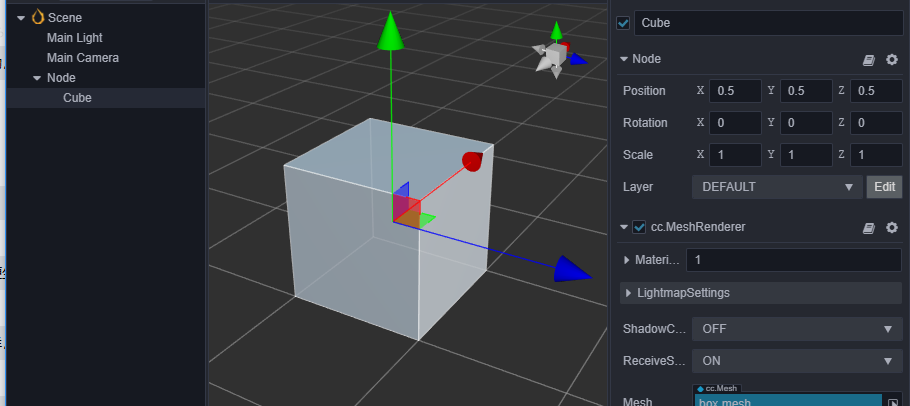Select Main Light in hierarchy
This screenshot has height=406, width=910.
coord(74,38)
